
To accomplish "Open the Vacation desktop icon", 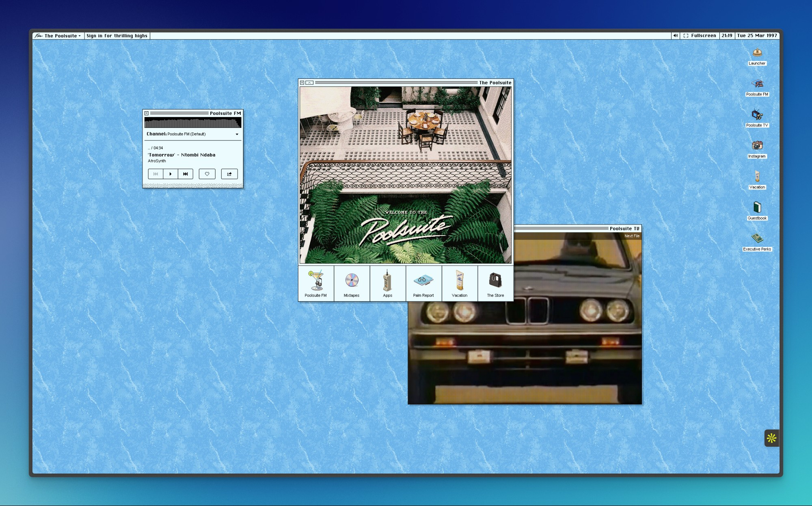I will (757, 180).
